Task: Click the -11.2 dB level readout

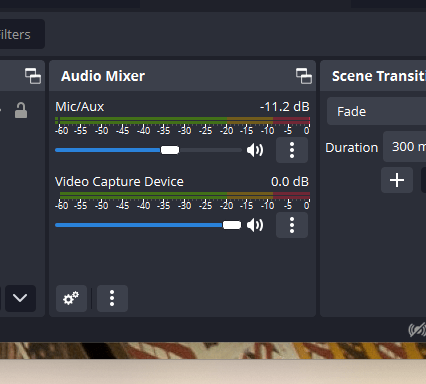Action: point(285,107)
